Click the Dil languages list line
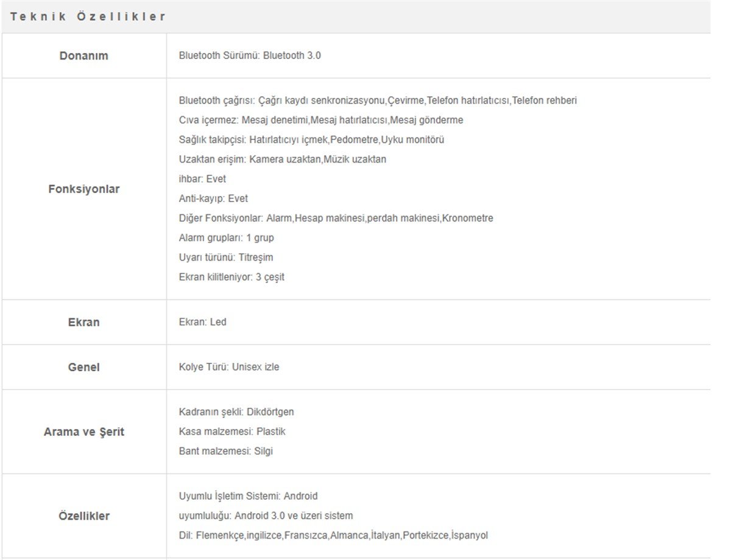Image resolution: width=731 pixels, height=560 pixels. [333, 536]
